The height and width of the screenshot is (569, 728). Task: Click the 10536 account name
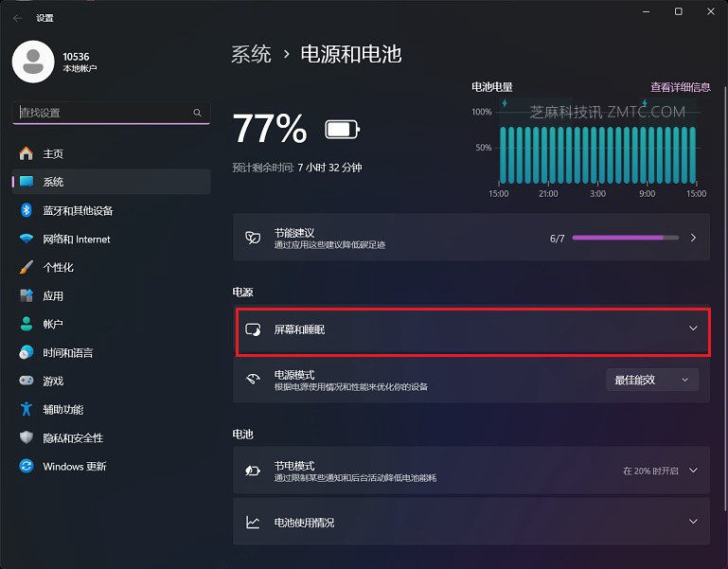click(76, 57)
